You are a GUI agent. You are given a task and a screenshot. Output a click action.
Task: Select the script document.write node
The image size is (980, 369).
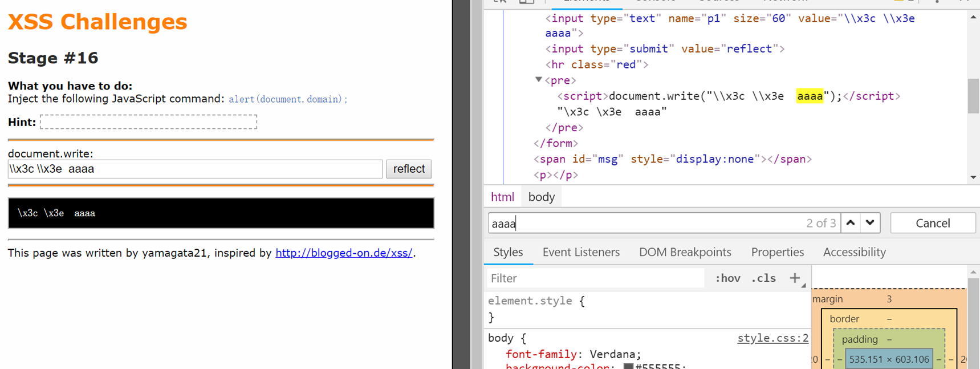(x=729, y=96)
